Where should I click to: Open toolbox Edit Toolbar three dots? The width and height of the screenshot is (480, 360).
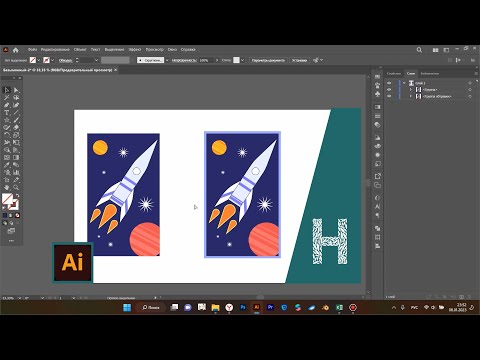[11, 241]
